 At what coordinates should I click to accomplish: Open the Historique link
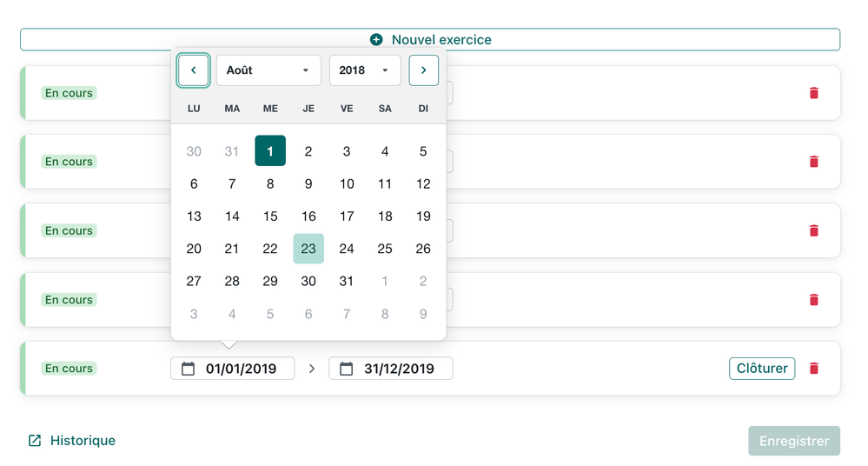(x=82, y=441)
